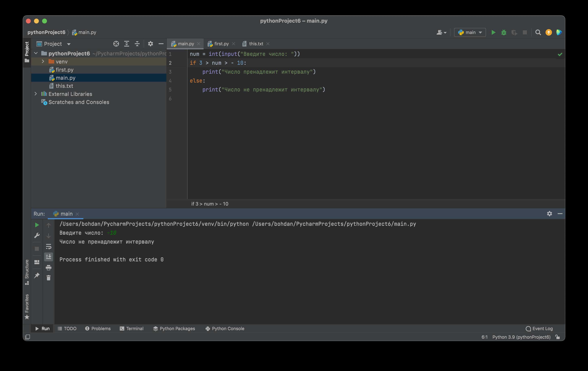This screenshot has height=371, width=588.
Task: Click the Python 3.9 interpreter status widget
Action: 521,337
